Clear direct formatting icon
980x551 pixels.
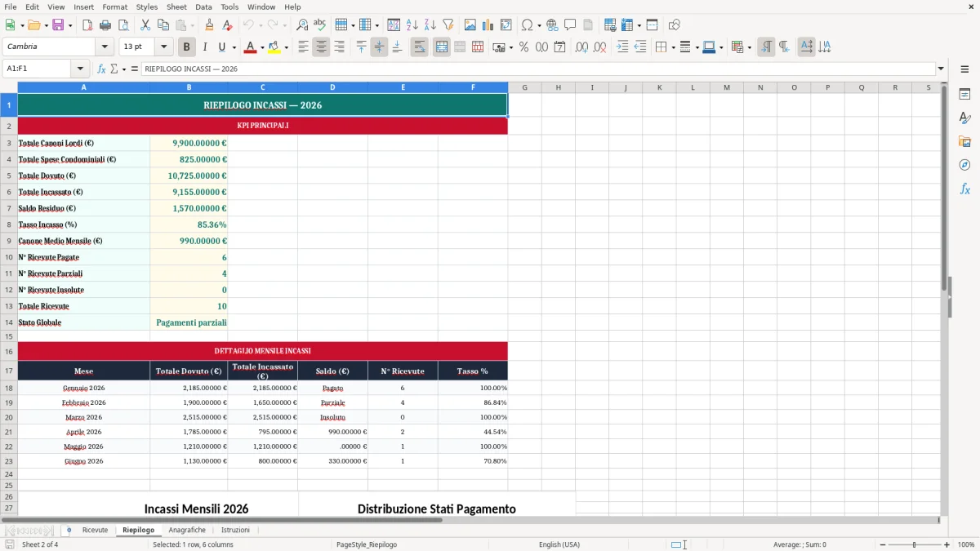click(227, 25)
